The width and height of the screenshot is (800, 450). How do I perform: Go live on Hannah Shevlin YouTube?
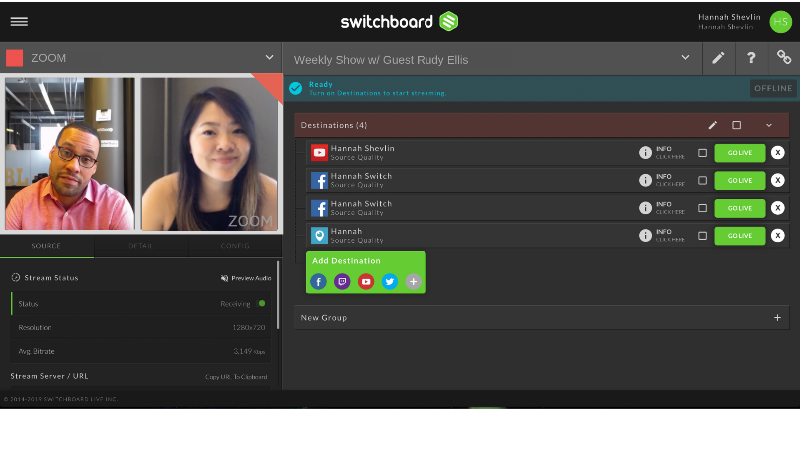[740, 153]
